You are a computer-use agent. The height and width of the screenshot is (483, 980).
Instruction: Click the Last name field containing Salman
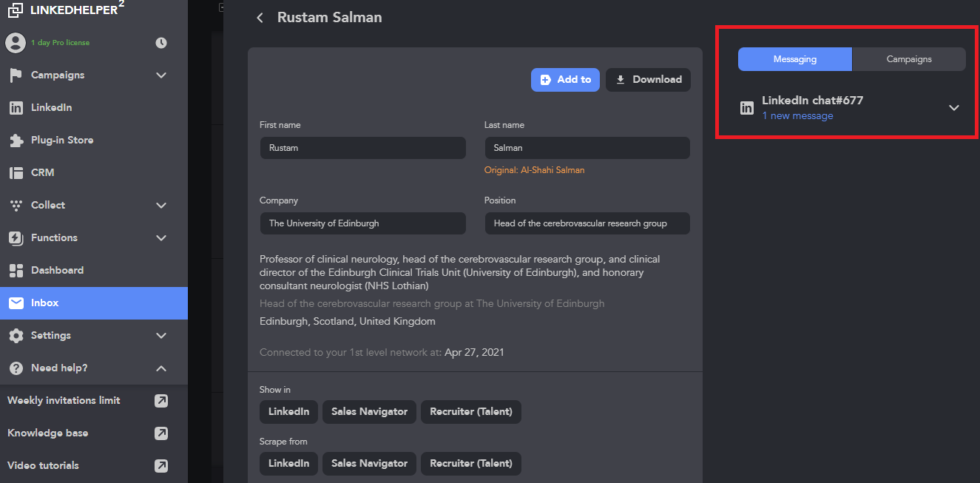tap(587, 148)
